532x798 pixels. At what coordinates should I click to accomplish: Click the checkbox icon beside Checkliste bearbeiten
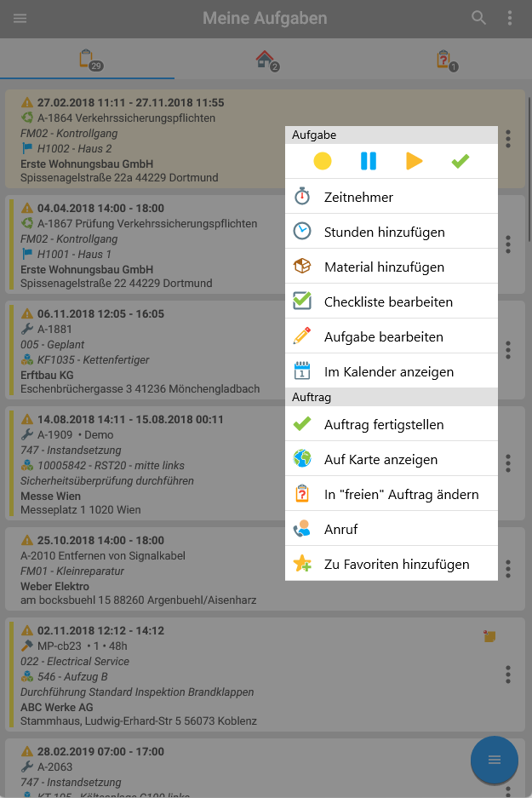click(x=302, y=301)
